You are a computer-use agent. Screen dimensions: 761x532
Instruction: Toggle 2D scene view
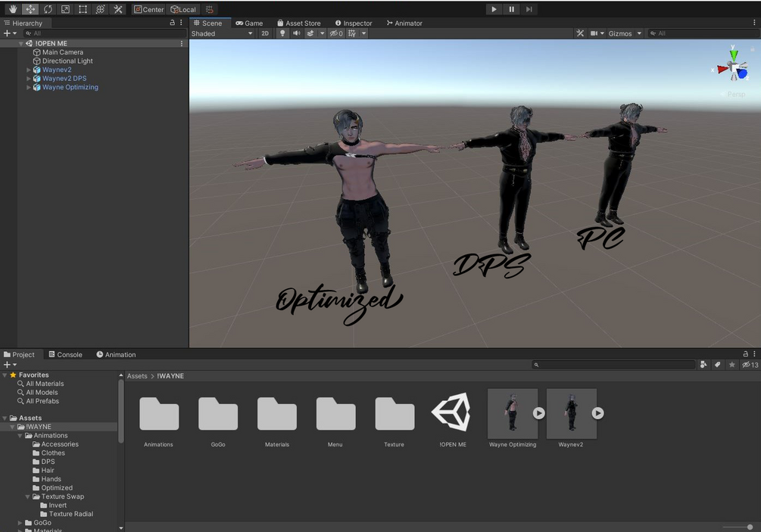pyautogui.click(x=264, y=33)
